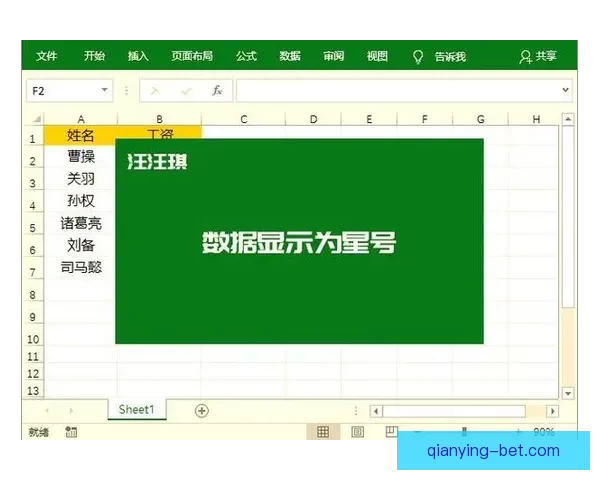600x480 pixels.
Task: Click the vertical scrollbar thumb
Action: (568, 216)
